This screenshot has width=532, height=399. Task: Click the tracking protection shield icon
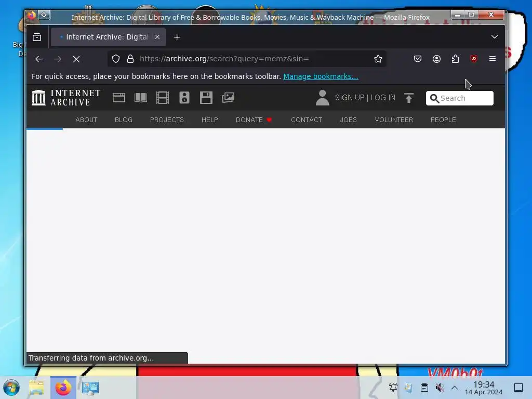click(116, 59)
